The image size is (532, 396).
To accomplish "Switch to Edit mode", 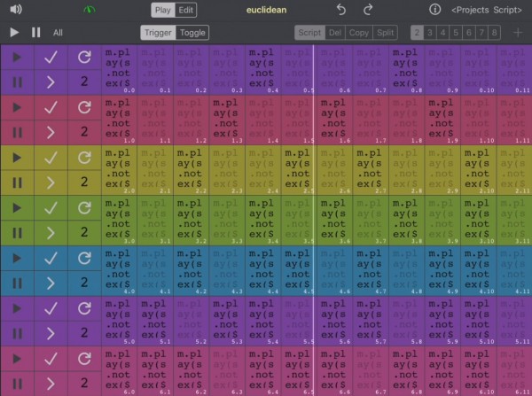I will tap(185, 10).
